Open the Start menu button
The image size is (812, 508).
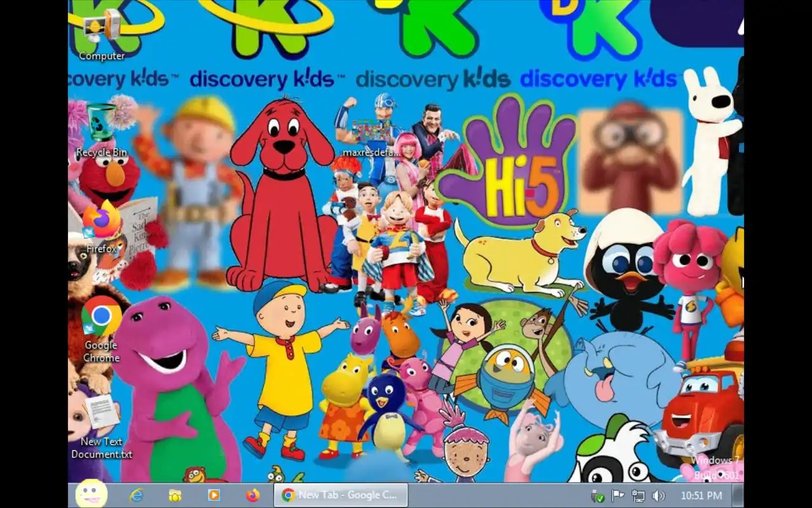pos(91,494)
